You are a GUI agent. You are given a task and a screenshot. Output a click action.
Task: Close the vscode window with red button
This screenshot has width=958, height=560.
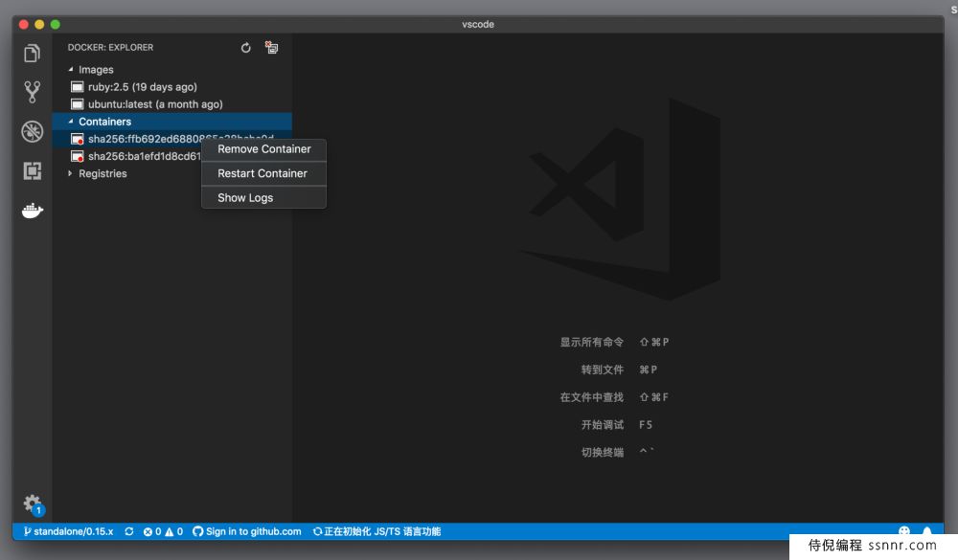pyautogui.click(x=24, y=25)
